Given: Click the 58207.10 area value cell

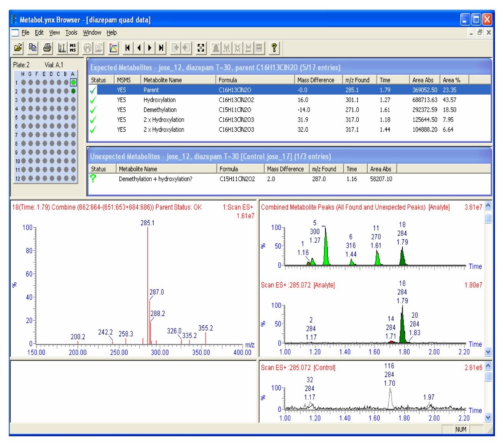Looking at the screenshot, I should tap(381, 179).
